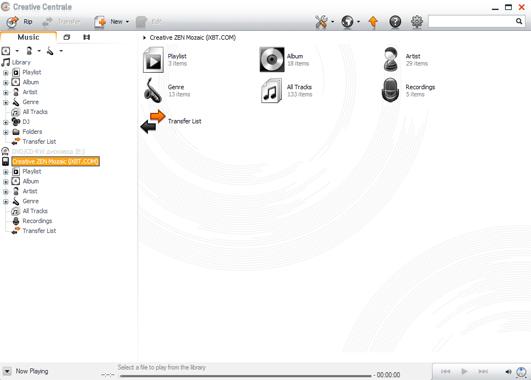Click the genre saxophone filter icon
The height and width of the screenshot is (380, 531).
point(50,51)
